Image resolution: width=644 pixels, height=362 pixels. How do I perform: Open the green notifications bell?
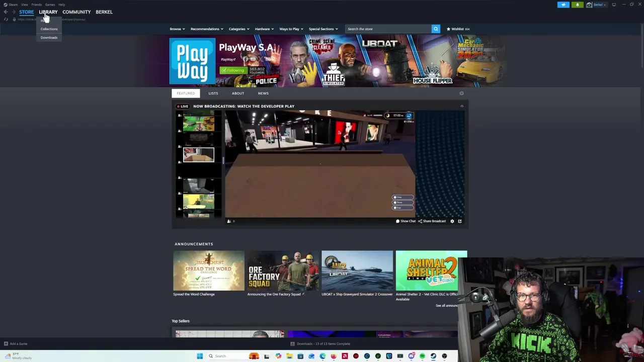[577, 5]
